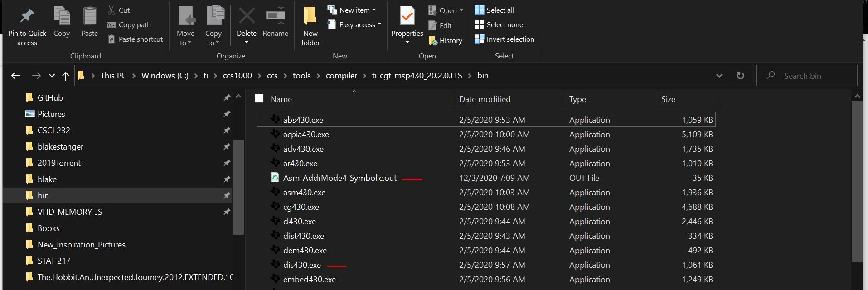Image resolution: width=868 pixels, height=290 pixels.
Task: Expand the Move to dropdown
Action: tap(185, 43)
